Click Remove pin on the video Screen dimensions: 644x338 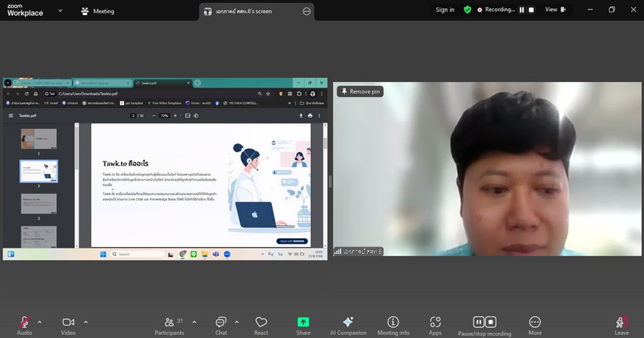360,92
